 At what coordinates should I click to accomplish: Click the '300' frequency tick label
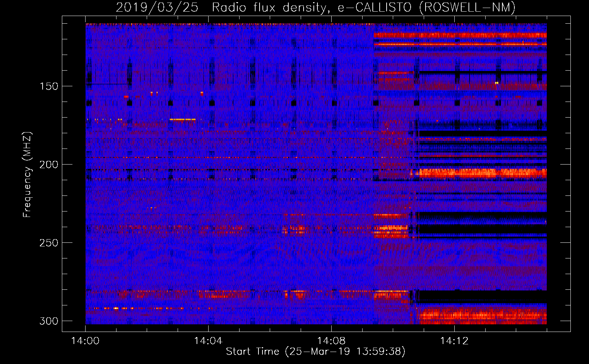(49, 321)
